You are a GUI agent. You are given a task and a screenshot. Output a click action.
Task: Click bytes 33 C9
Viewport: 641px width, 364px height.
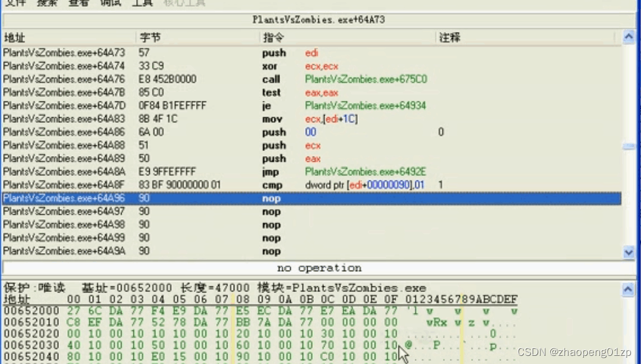coord(151,66)
